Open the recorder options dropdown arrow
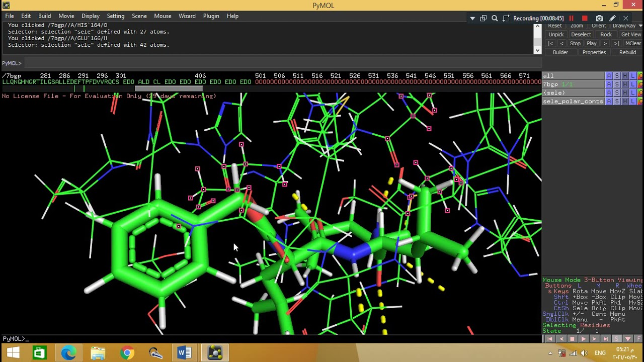Image resolution: width=644 pixels, height=362 pixels. coord(472,18)
